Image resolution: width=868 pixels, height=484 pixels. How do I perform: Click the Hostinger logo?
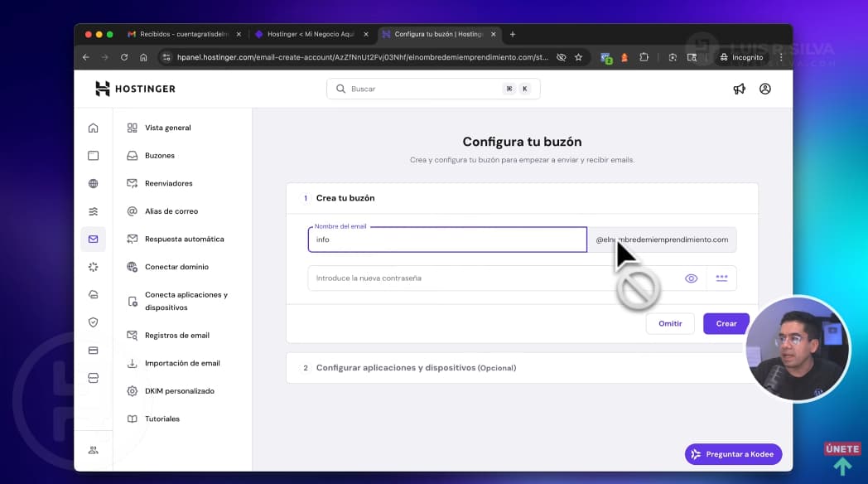(135, 89)
